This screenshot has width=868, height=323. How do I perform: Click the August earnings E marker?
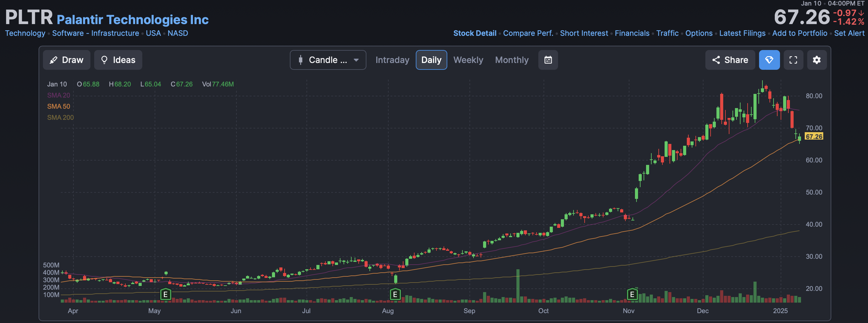[395, 294]
